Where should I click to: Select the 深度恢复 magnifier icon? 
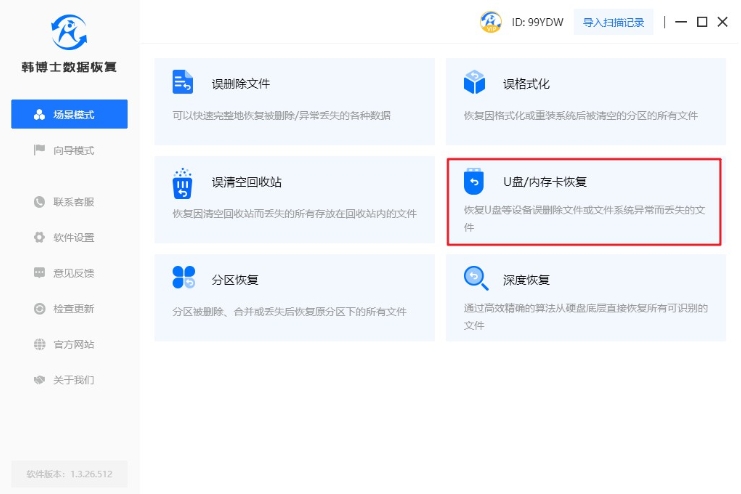pos(474,278)
